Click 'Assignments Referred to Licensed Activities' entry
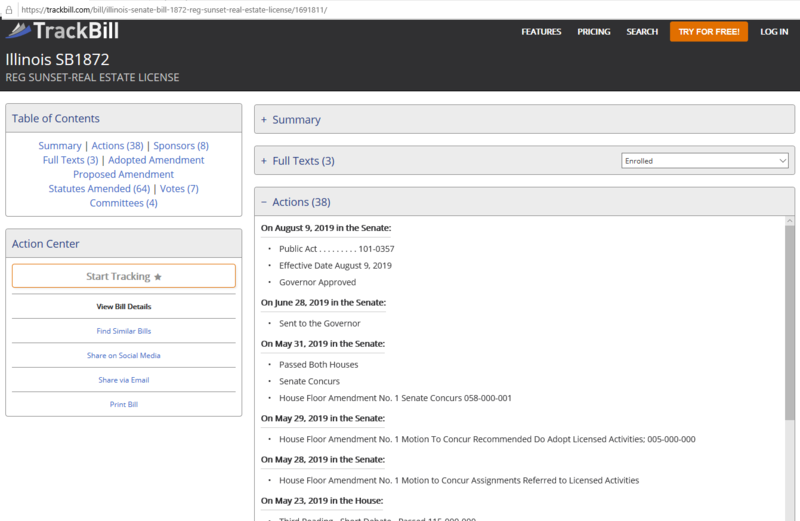Image resolution: width=800 pixels, height=521 pixels. click(x=459, y=481)
